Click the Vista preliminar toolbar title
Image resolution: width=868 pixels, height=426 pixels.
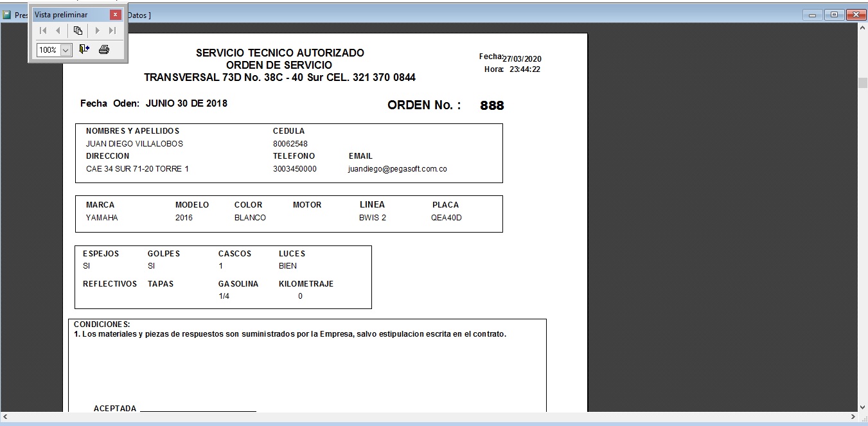point(61,14)
